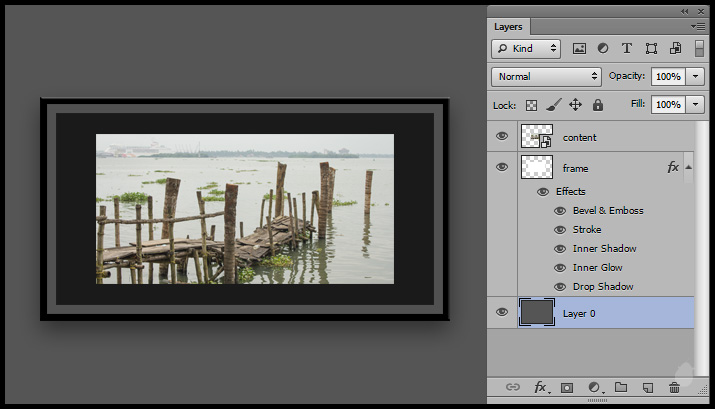715x409 pixels.
Task: Hide the content layer
Action: (x=502, y=137)
